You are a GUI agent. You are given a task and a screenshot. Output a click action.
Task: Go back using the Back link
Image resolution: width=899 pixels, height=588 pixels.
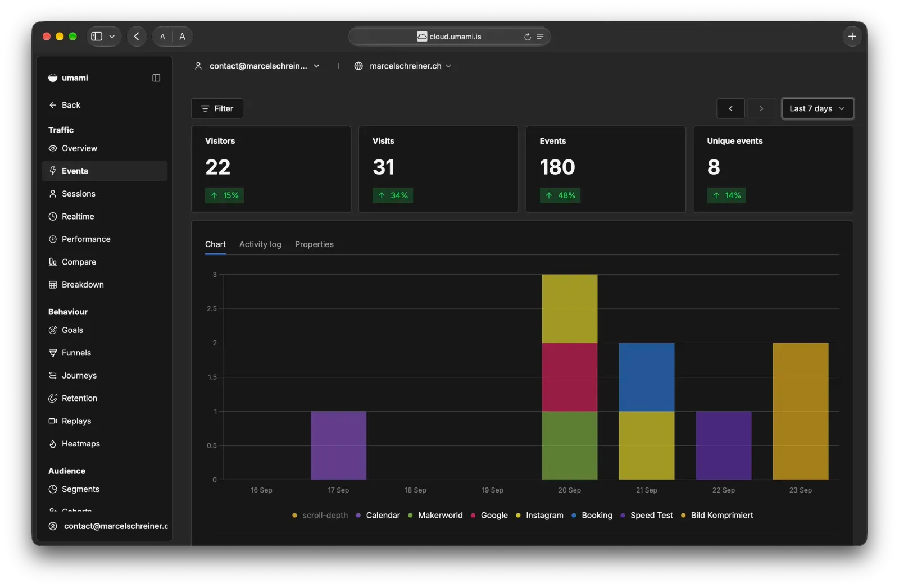[65, 105]
